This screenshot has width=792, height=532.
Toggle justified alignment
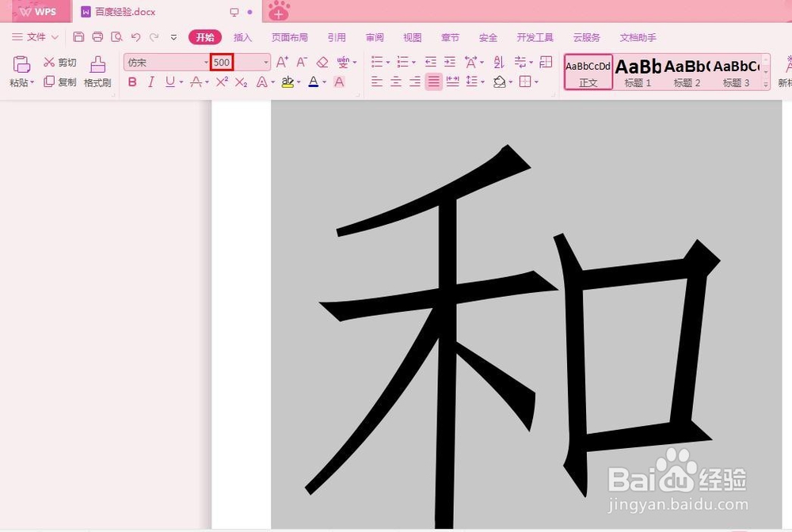(433, 82)
